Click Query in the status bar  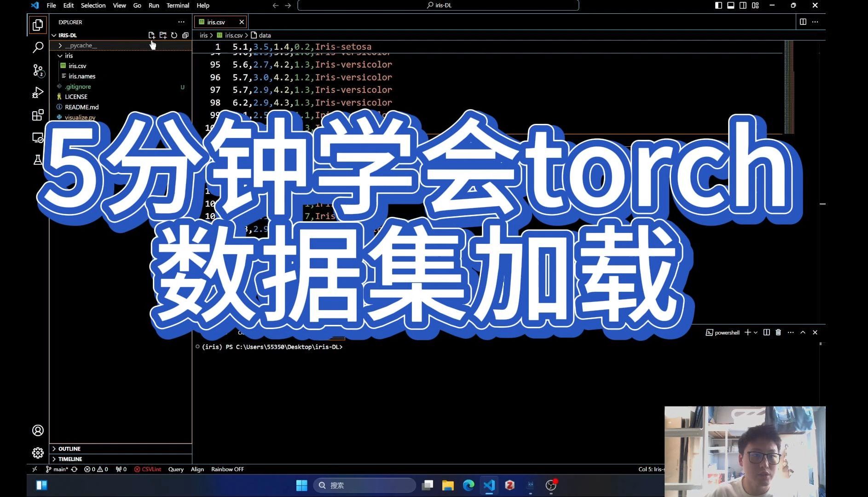tap(176, 469)
